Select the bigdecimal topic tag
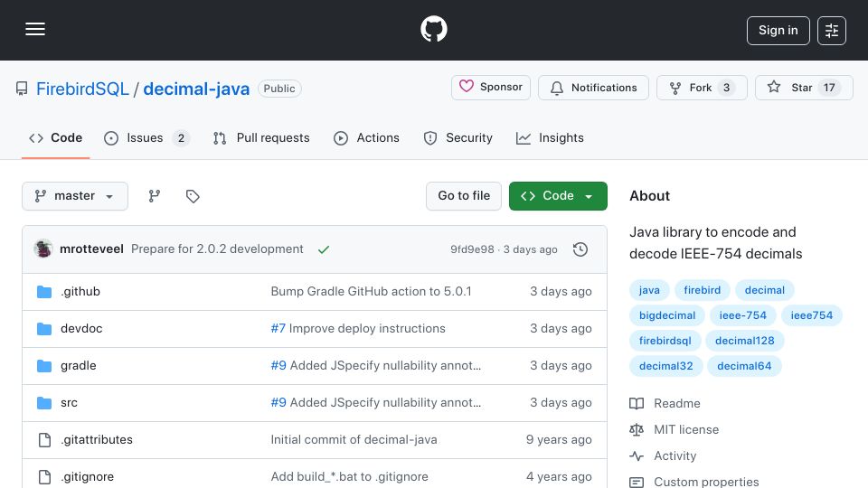This screenshot has width=868, height=488. point(667,315)
